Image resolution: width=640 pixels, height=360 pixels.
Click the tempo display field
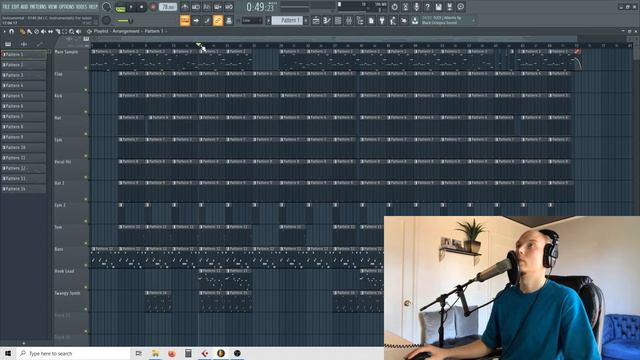coord(168,7)
